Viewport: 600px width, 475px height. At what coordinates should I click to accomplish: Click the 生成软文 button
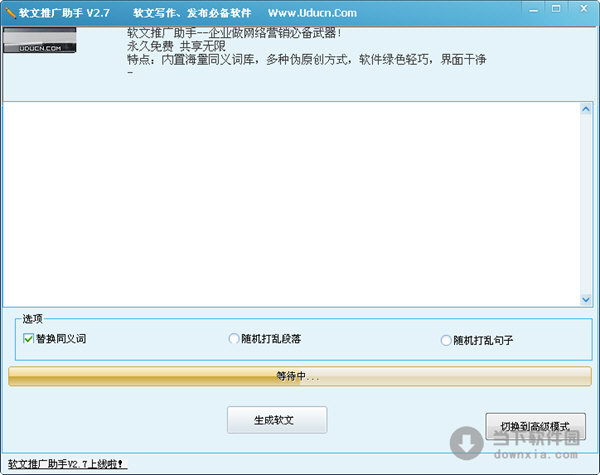(277, 420)
